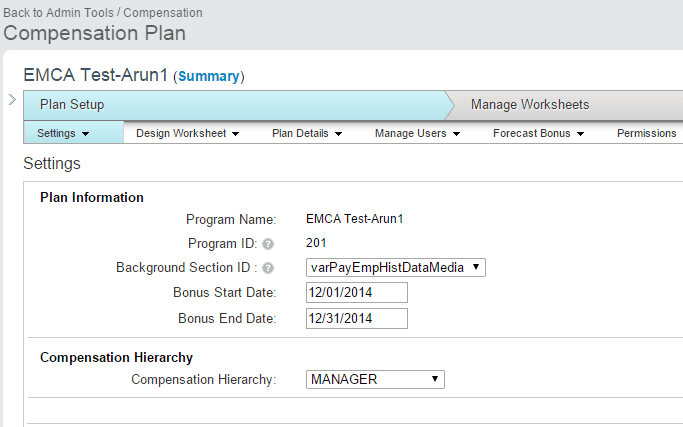
Task: Click the Bonus End Date field
Action: [356, 318]
